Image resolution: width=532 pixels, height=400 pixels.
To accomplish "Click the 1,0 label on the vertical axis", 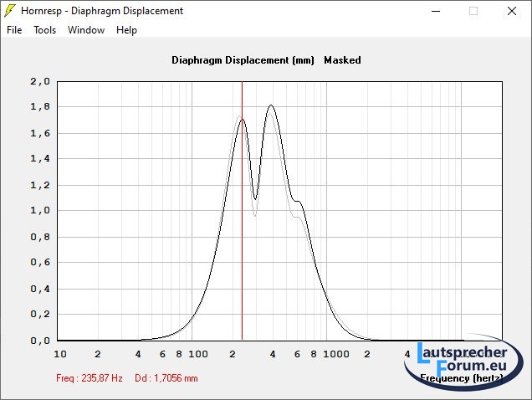I will point(40,211).
